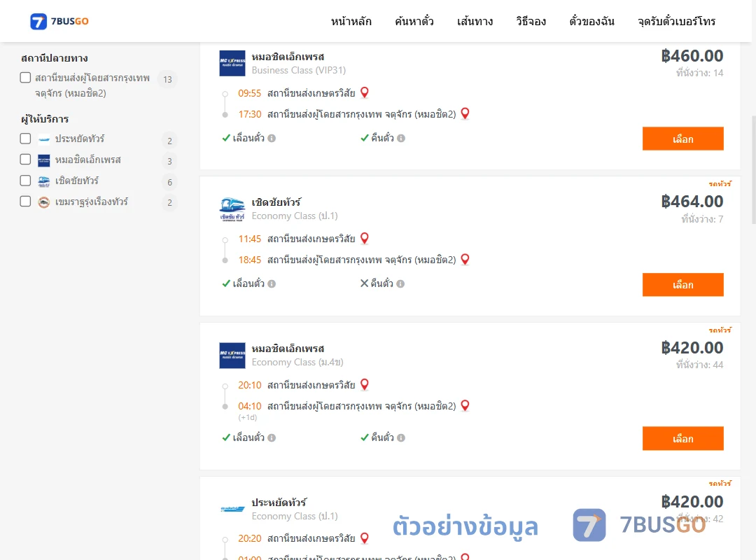The width and height of the screenshot is (756, 560).
Task: Open map pin for 20:20 departure station
Action: point(365,538)
